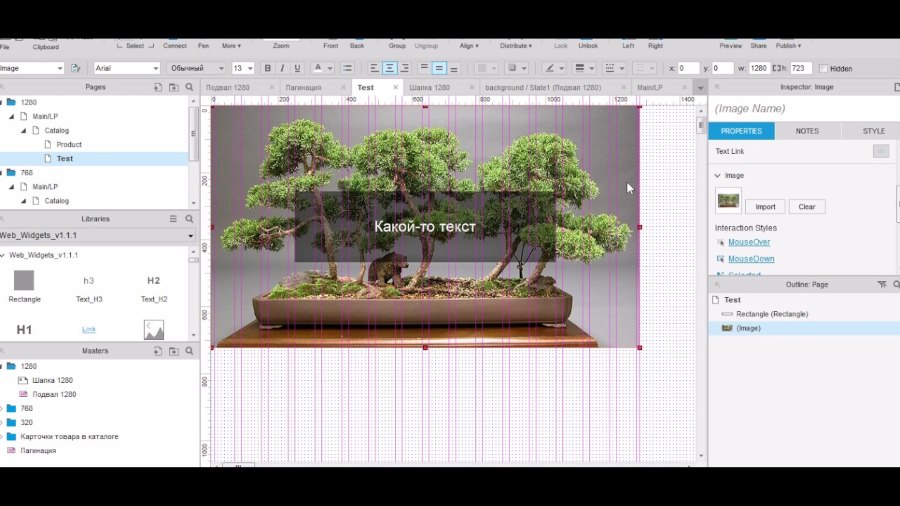This screenshot has height=506, width=900.
Task: Open the font size dropdown showing 13
Action: click(243, 68)
